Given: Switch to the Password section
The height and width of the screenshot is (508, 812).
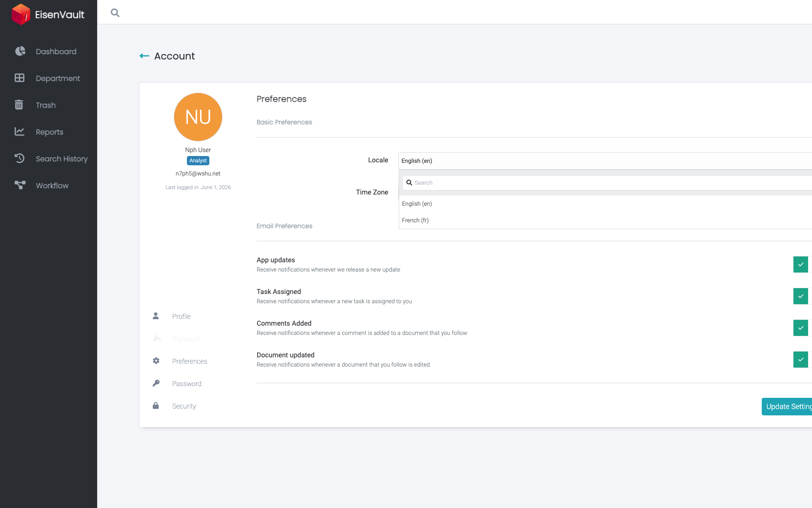Looking at the screenshot, I should coord(186,384).
